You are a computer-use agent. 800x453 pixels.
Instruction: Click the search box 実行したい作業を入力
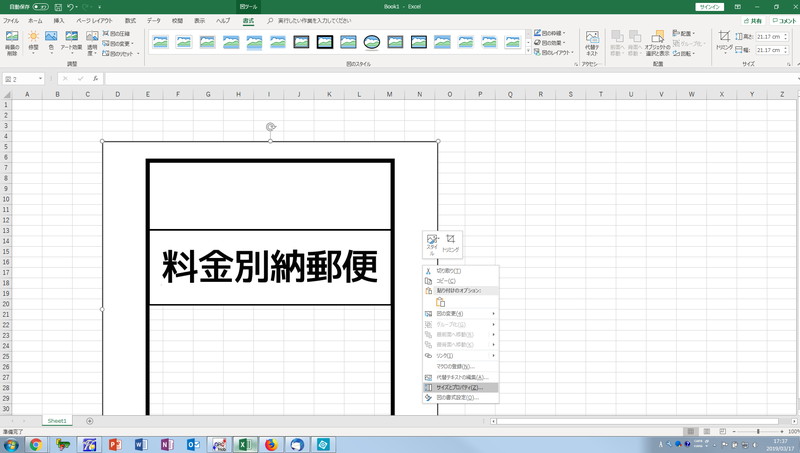coord(314,21)
